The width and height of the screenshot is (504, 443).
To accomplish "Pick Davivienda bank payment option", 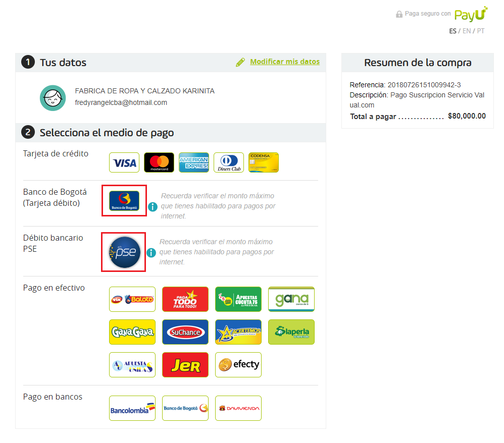I will pos(238,408).
